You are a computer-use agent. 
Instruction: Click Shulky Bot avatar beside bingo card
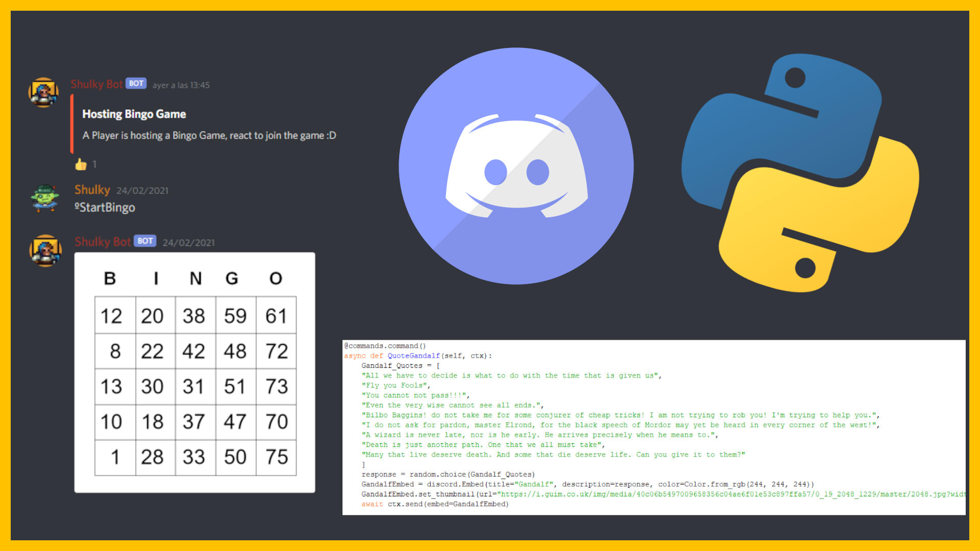click(x=45, y=251)
